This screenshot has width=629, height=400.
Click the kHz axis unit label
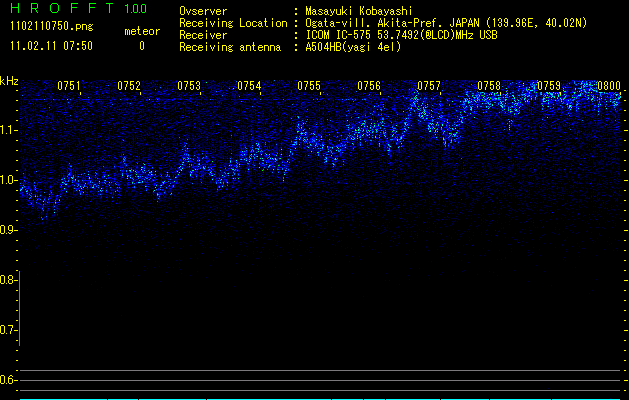pos(9,81)
